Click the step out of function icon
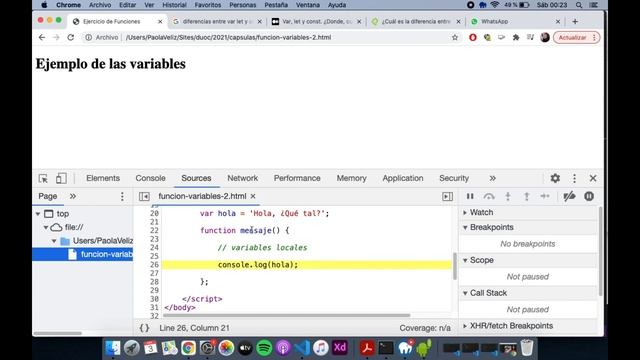 [x=527, y=196]
